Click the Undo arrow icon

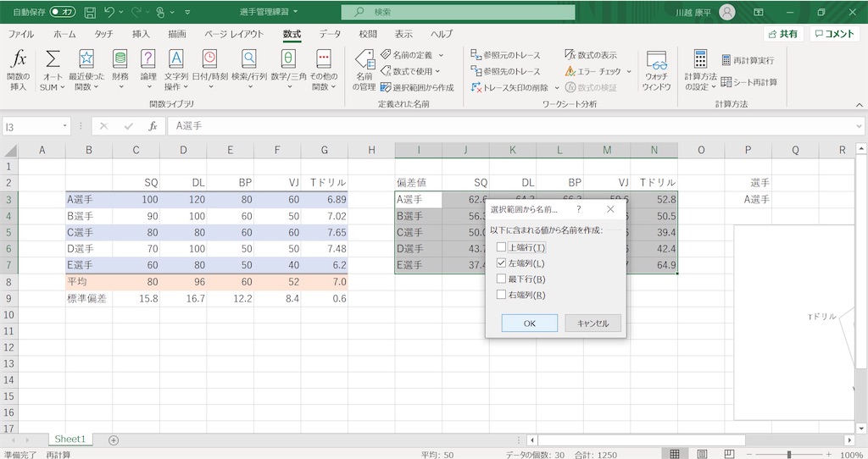tap(109, 12)
